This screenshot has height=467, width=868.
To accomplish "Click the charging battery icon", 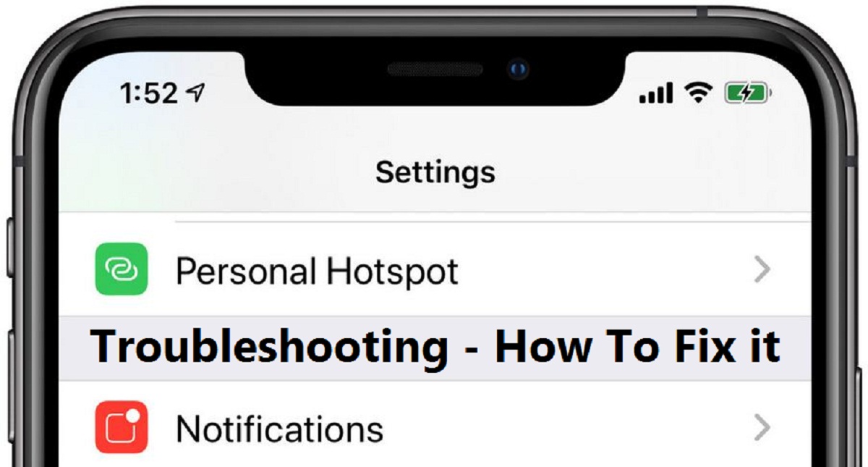I will (x=748, y=93).
